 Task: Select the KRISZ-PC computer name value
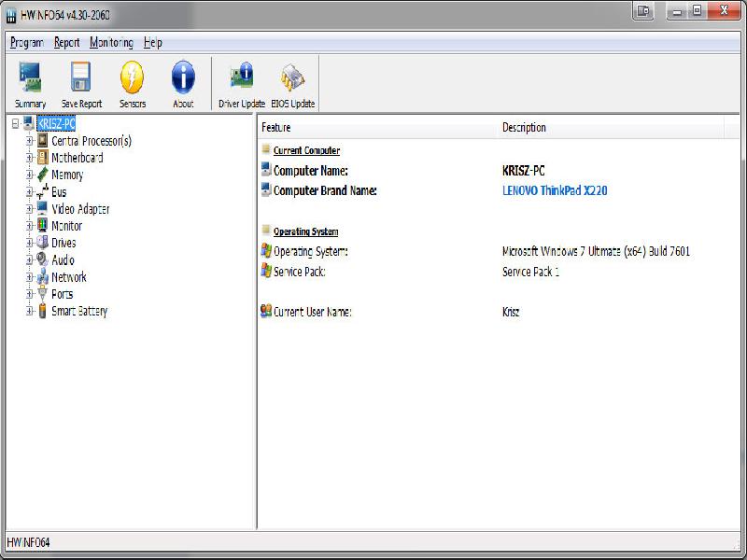tap(524, 171)
